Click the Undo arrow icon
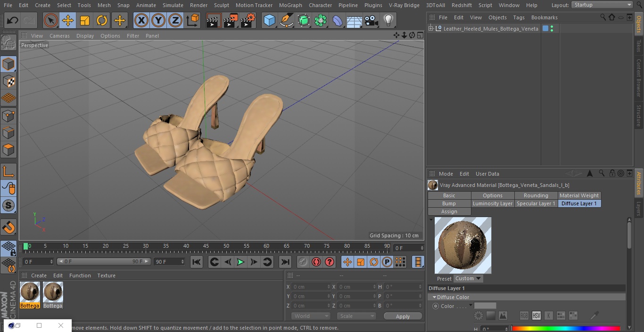Screen dimensions: 644x332 click(x=13, y=20)
